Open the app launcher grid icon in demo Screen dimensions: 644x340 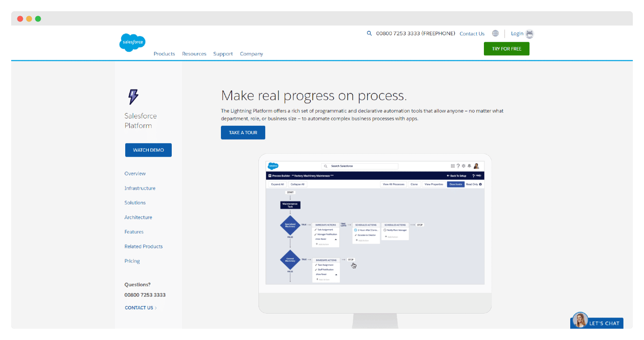(x=453, y=166)
